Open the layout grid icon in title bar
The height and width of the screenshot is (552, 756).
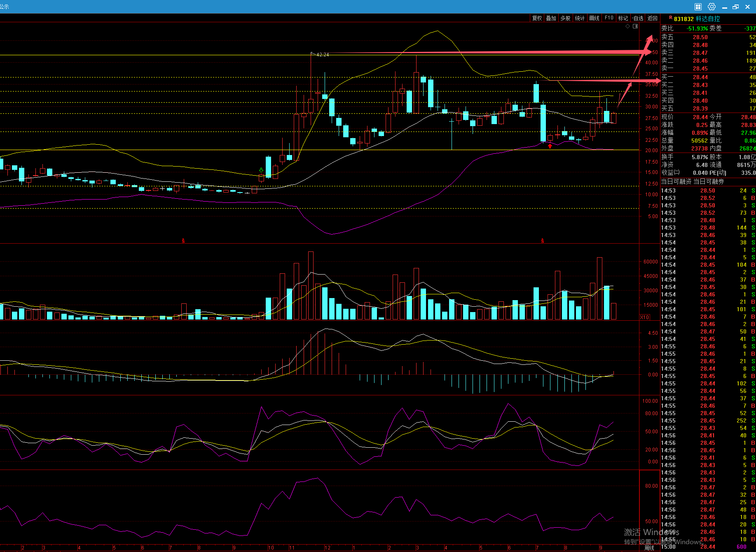tap(698, 7)
